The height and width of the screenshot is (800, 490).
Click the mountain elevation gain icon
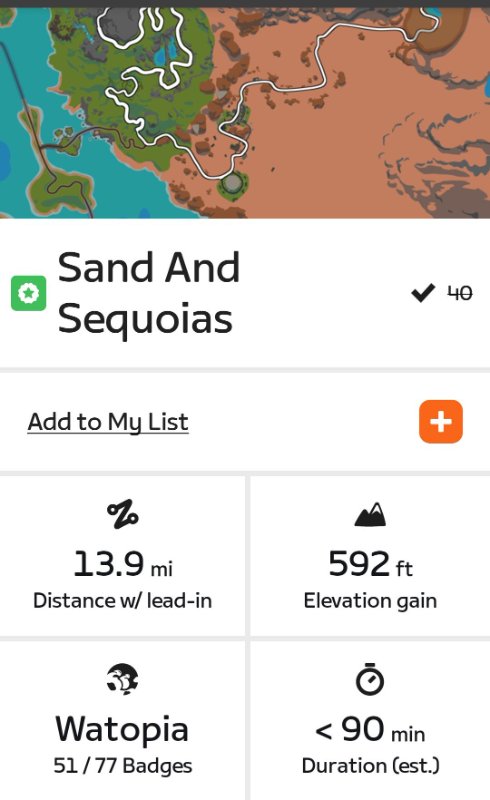(370, 514)
